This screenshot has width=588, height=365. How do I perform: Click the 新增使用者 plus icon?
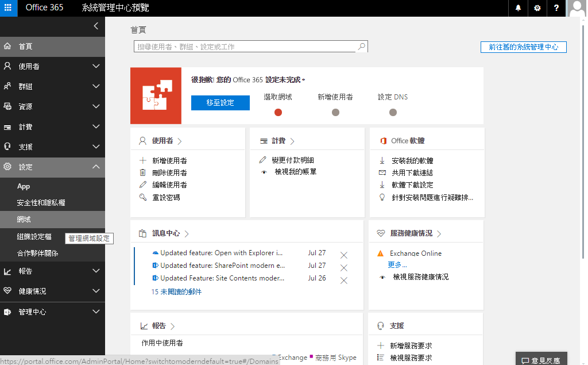[x=143, y=161]
